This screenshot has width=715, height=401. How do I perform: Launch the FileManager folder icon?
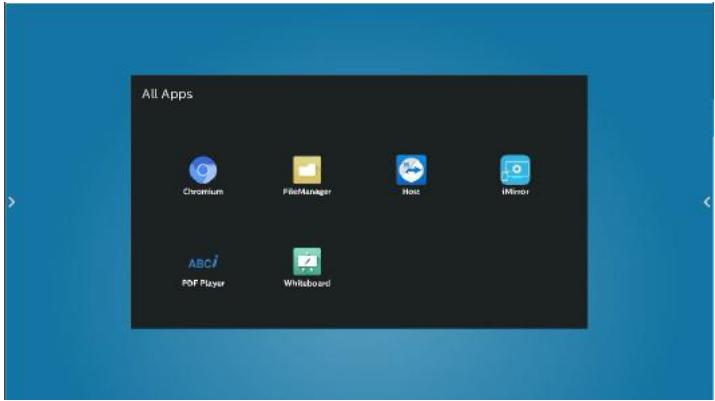[x=307, y=170]
